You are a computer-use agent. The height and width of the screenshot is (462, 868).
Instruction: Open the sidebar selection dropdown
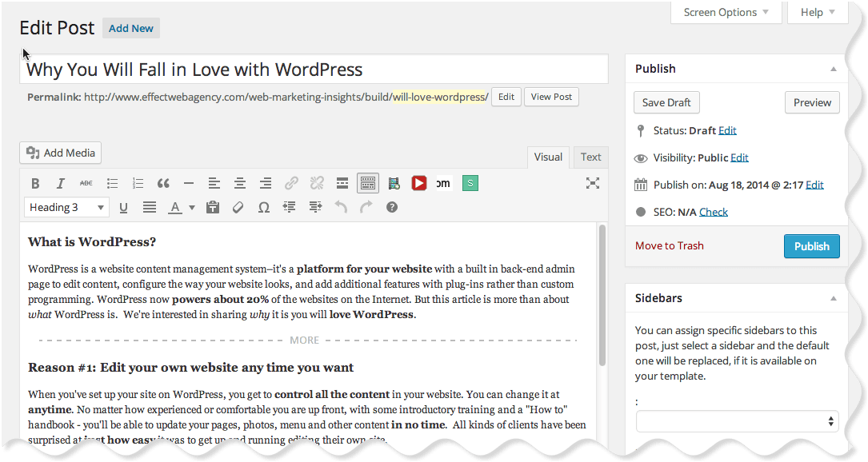(737, 421)
